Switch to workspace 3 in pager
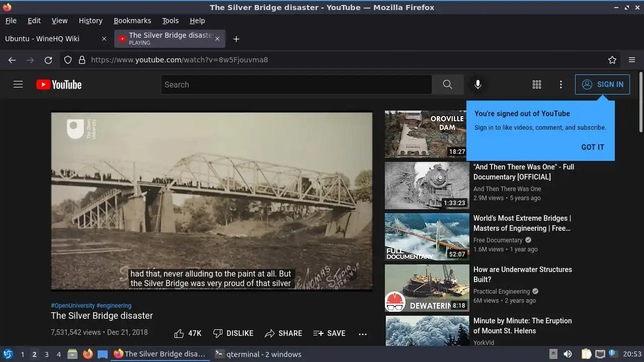644x362 pixels. (x=46, y=354)
